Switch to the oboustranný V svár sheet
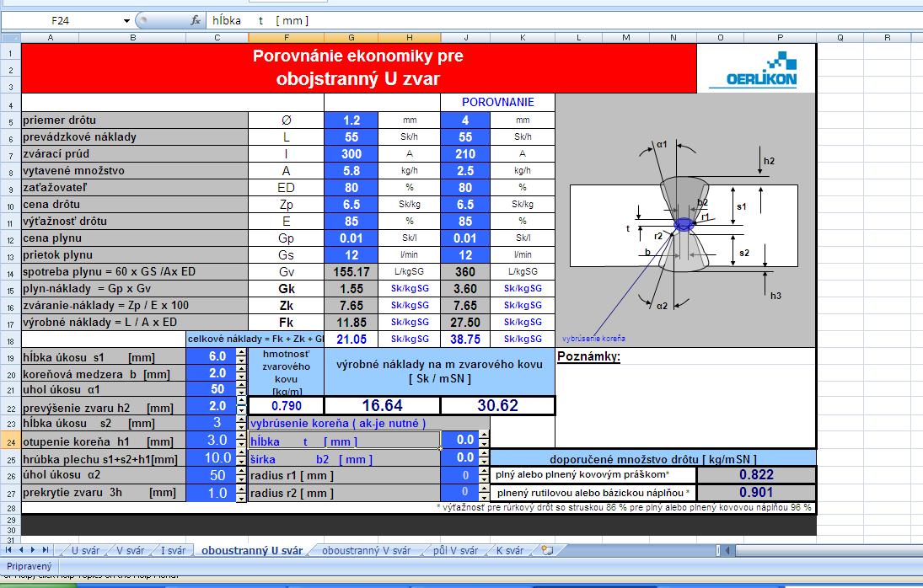This screenshot has height=588, width=923. click(x=366, y=550)
